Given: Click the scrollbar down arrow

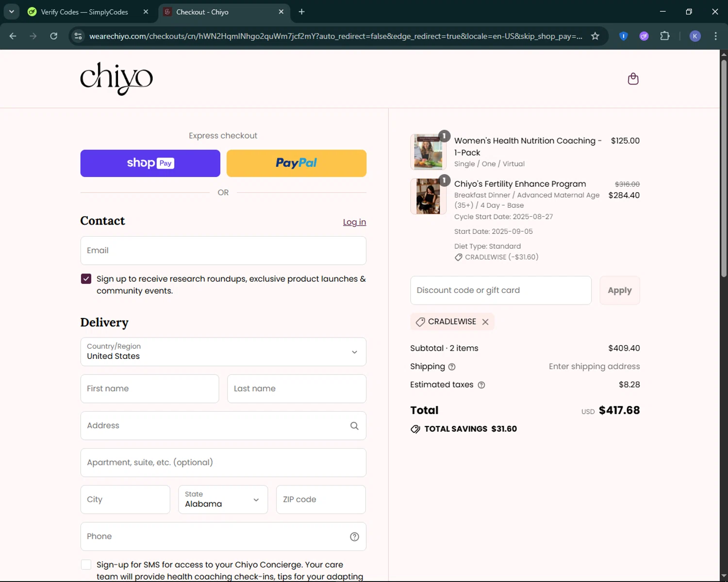Looking at the screenshot, I should 724,576.
